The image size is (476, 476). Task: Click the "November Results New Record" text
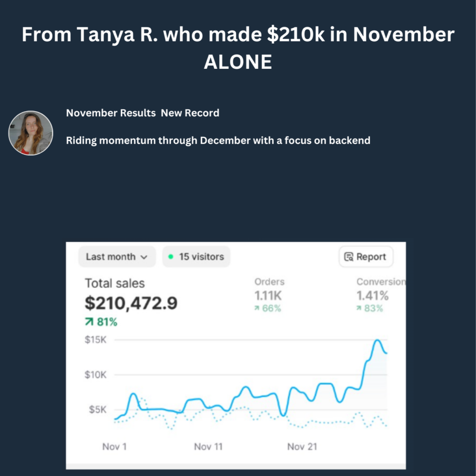tap(143, 113)
